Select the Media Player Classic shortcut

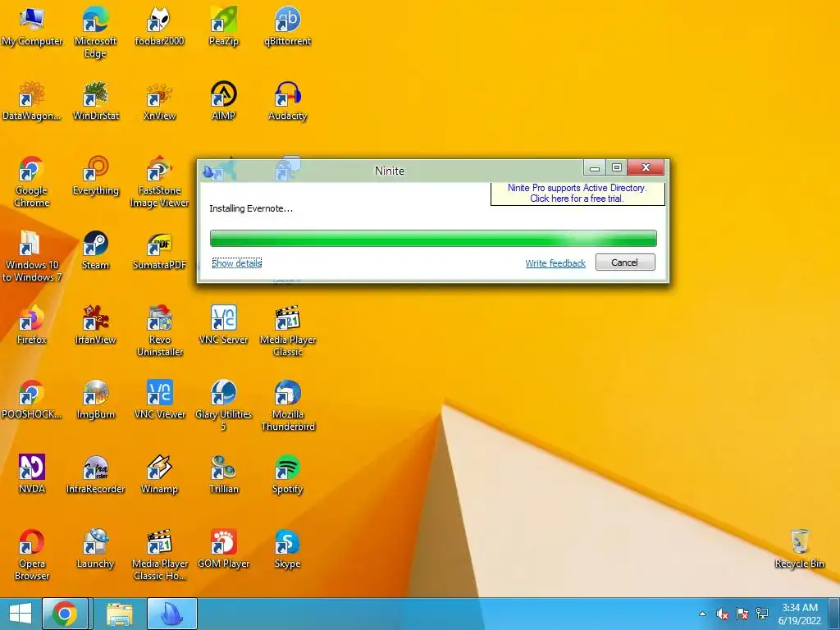tap(288, 331)
